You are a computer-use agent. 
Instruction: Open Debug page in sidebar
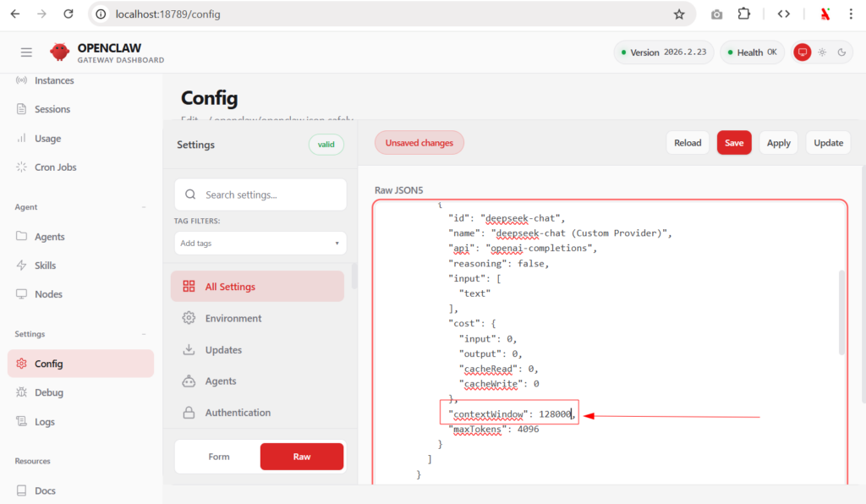[48, 392]
